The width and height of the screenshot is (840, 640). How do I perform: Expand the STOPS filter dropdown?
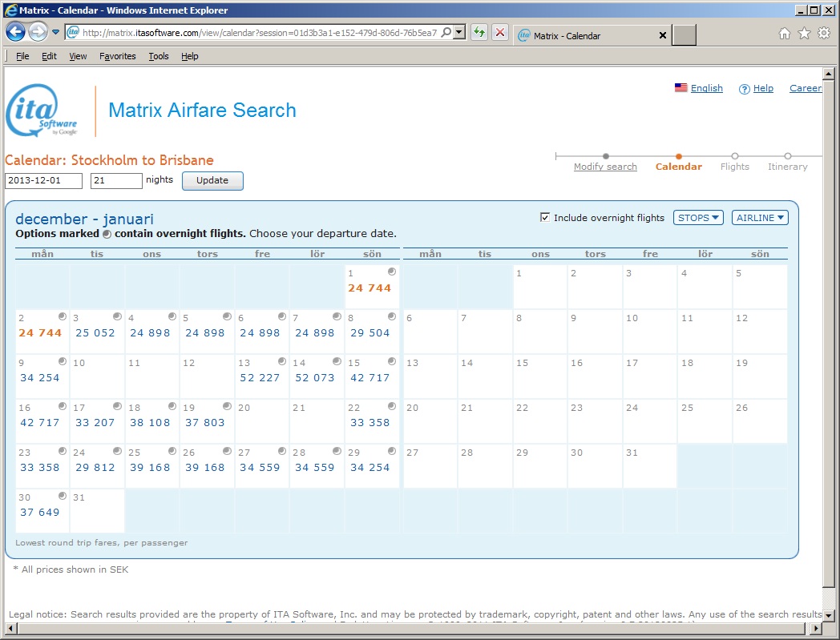pos(698,218)
